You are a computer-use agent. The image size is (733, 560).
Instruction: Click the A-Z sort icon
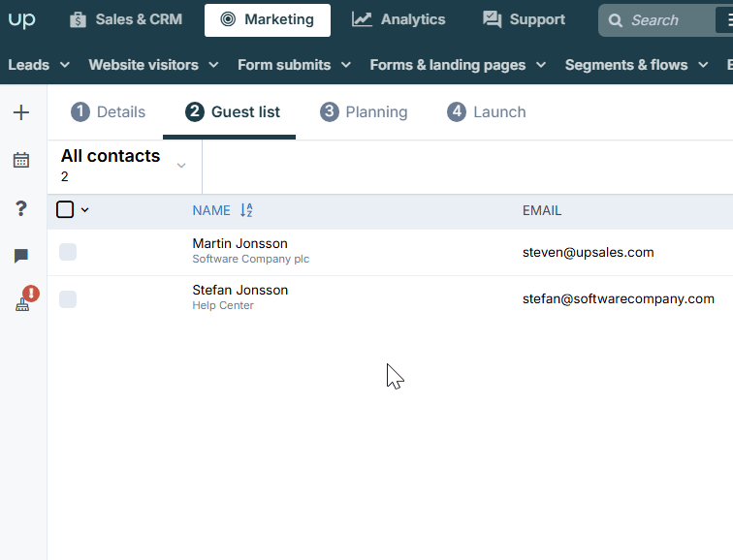tap(246, 210)
